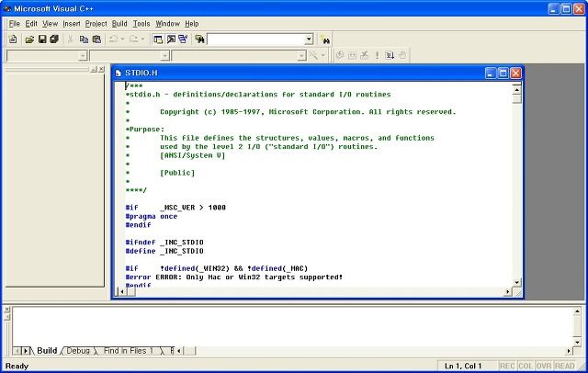
Task: Switch to the Build output tab
Action: tap(47, 351)
